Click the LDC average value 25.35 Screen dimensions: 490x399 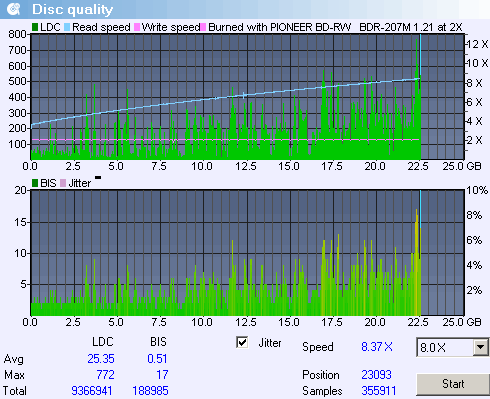(x=101, y=359)
